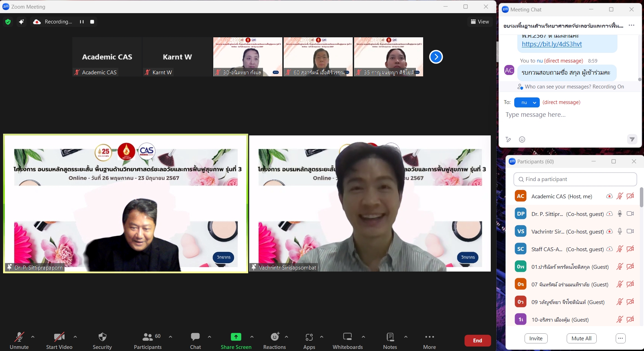The height and width of the screenshot is (351, 644).
Task: Open the chat recipient dropdown 'nu'
Action: pos(527,103)
